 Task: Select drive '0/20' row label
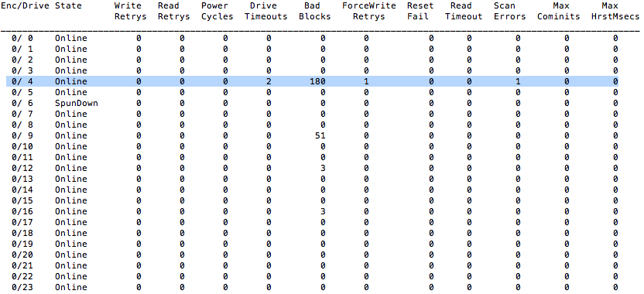pyautogui.click(x=22, y=255)
